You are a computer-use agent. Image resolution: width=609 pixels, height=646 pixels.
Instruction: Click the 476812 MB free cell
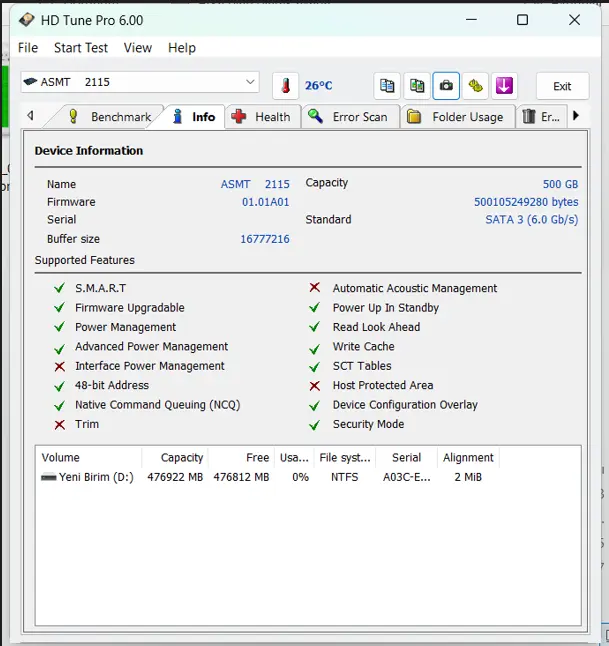point(241,477)
